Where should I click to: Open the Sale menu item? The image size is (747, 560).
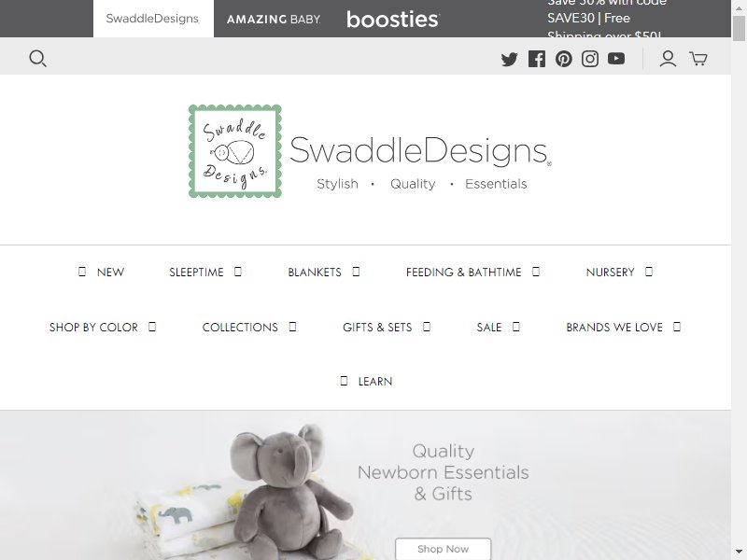point(489,328)
